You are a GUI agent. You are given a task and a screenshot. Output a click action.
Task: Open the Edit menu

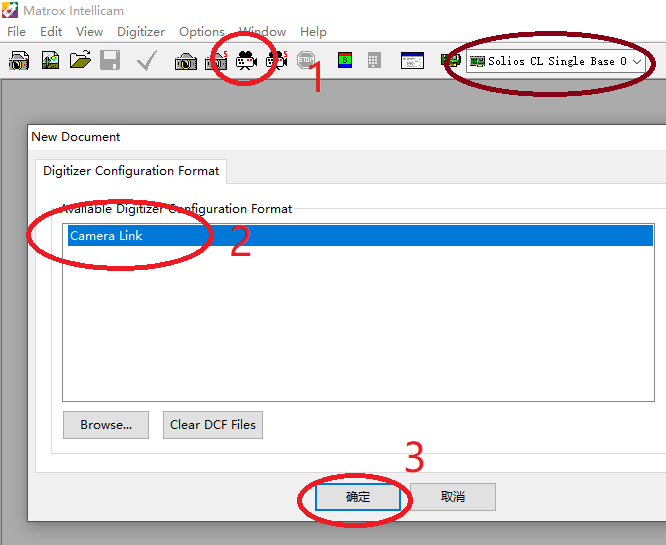tap(51, 31)
